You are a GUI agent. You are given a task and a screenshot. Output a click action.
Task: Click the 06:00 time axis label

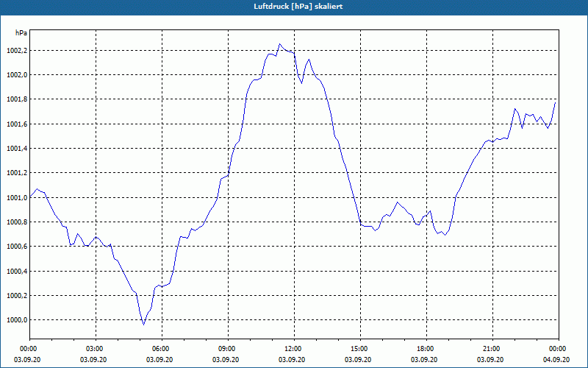click(162, 349)
